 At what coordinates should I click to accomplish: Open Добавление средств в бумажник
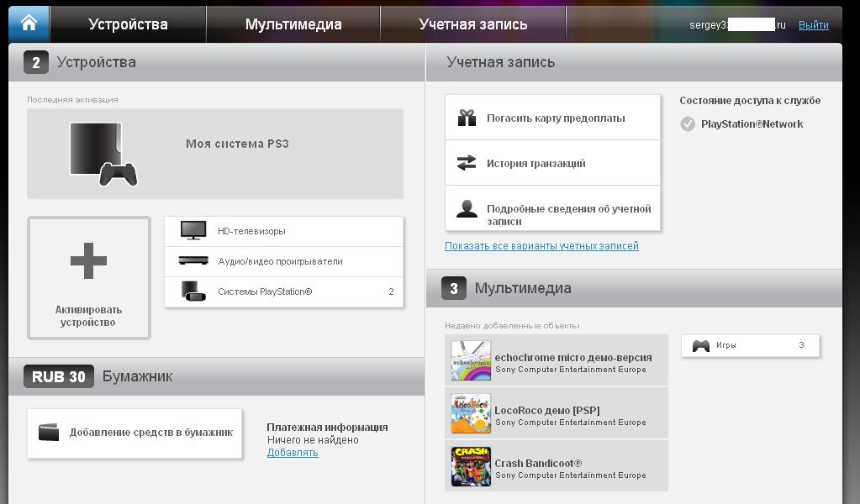pos(135,433)
